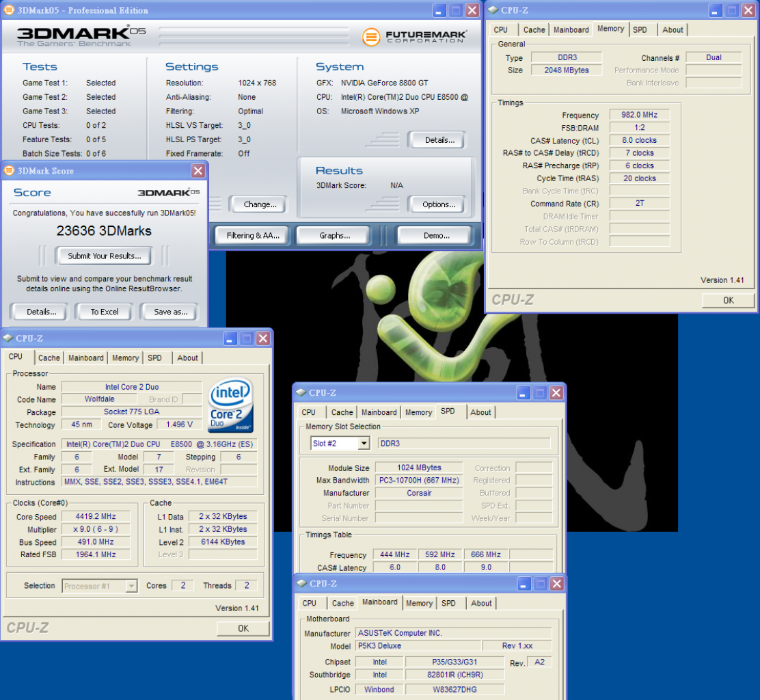
Task: Click the 3DMark Score window title icon
Action: click(9, 171)
